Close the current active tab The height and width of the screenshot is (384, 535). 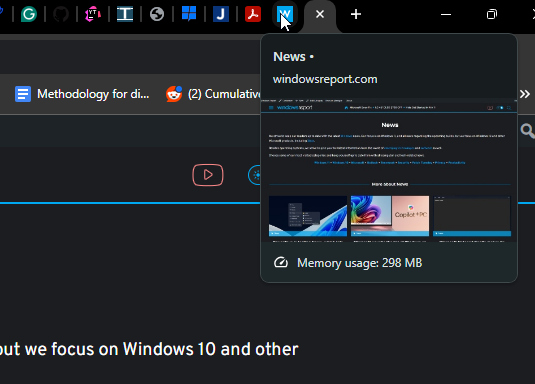coord(320,14)
